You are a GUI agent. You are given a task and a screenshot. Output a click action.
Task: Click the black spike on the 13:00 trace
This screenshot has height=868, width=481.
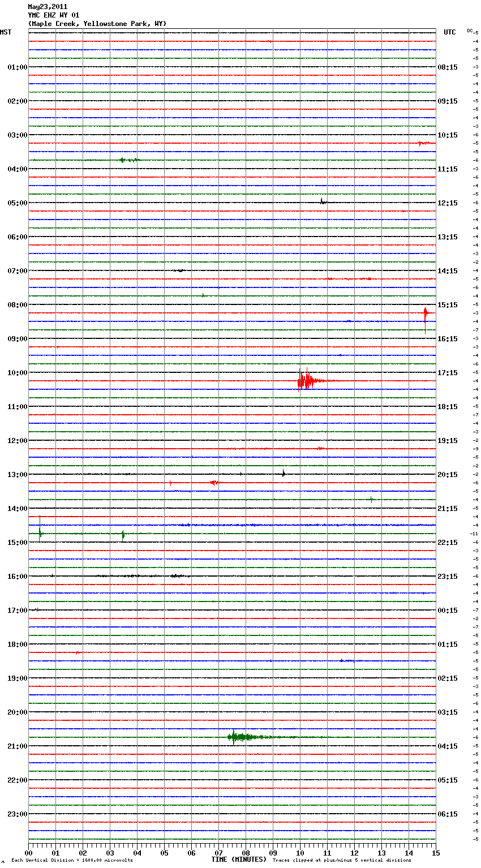pyautogui.click(x=284, y=473)
